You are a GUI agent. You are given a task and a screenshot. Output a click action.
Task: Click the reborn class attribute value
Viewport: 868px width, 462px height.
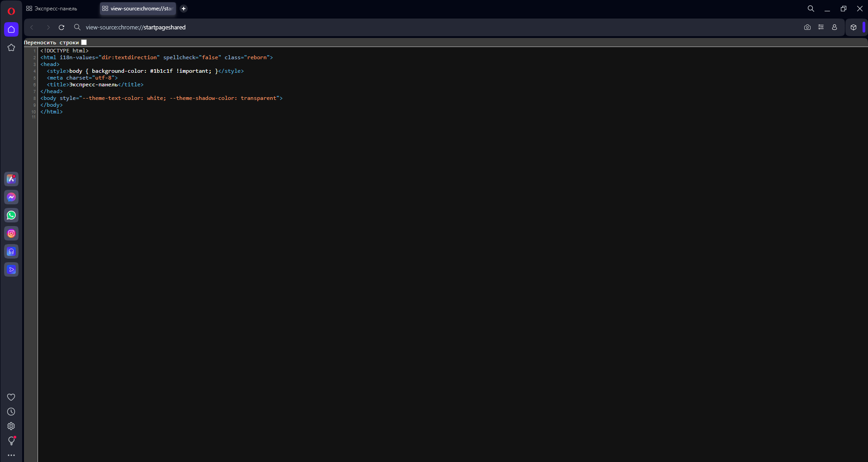[x=257, y=57]
